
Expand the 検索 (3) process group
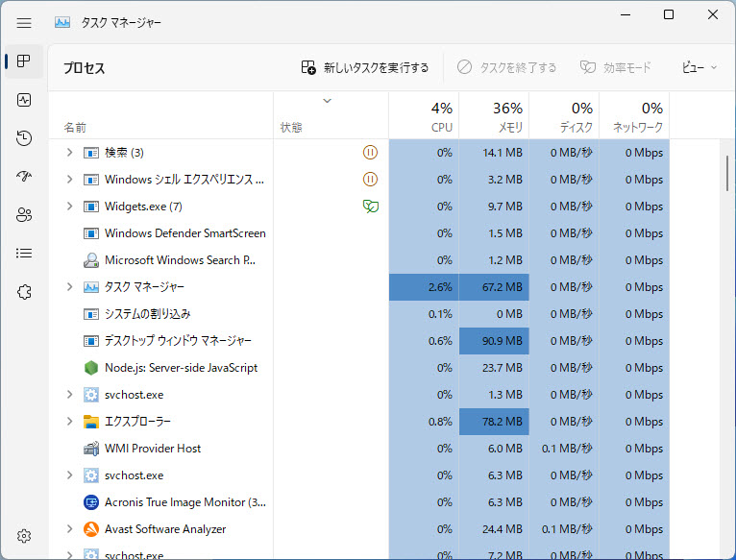click(x=69, y=152)
